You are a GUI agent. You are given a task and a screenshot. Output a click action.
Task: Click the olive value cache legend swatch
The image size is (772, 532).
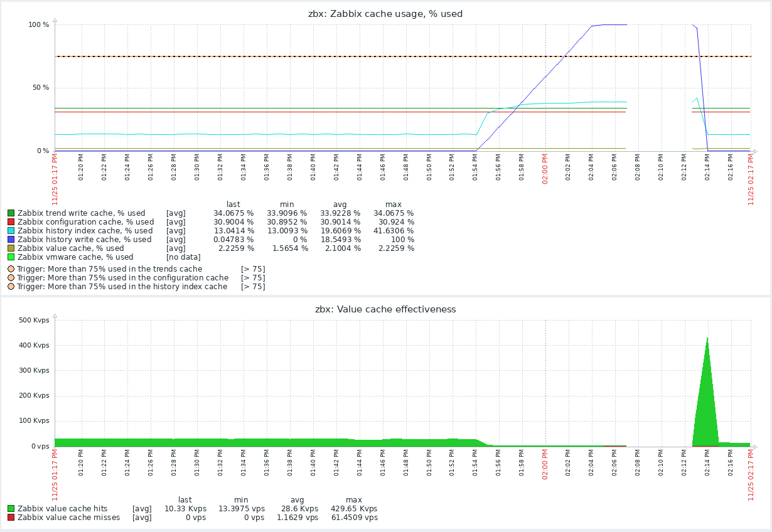11,248
